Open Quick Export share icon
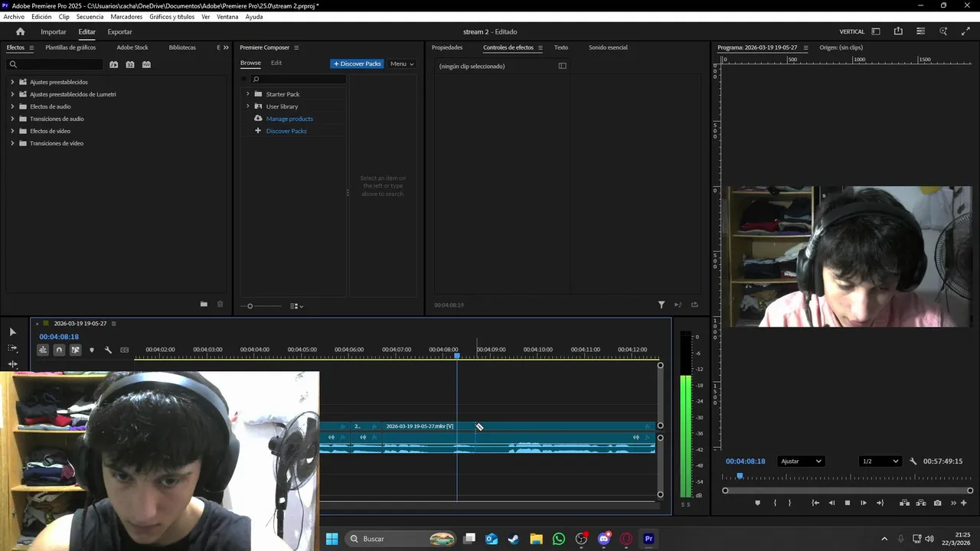Viewport: 980px width, 551px height. (898, 31)
